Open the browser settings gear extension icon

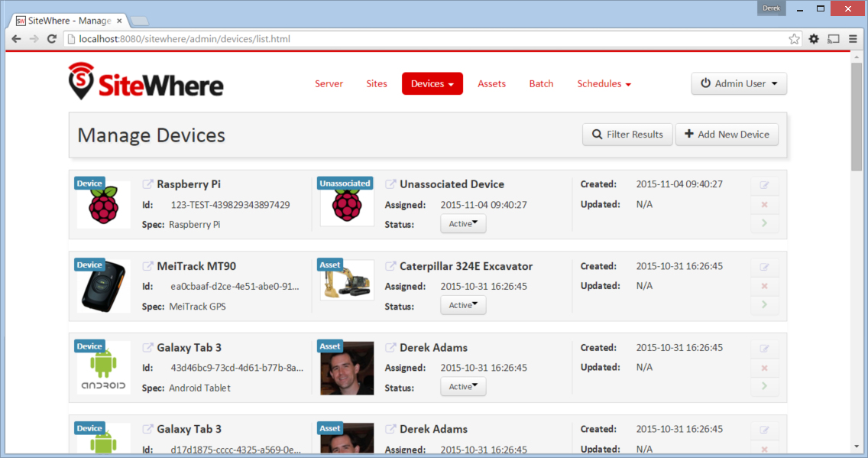coord(814,39)
